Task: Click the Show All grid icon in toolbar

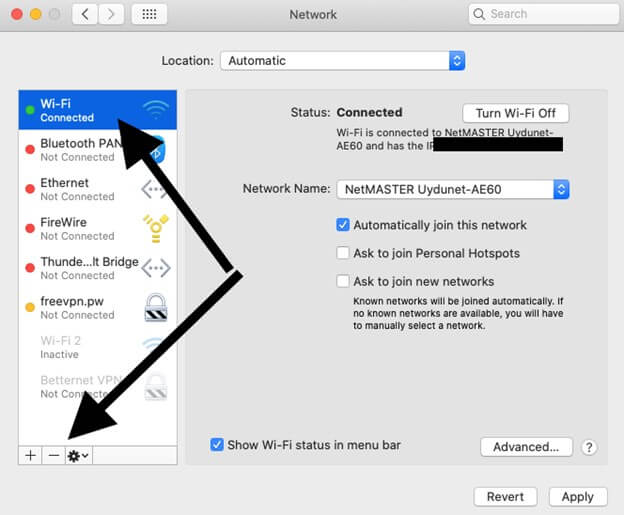Action: 148,15
